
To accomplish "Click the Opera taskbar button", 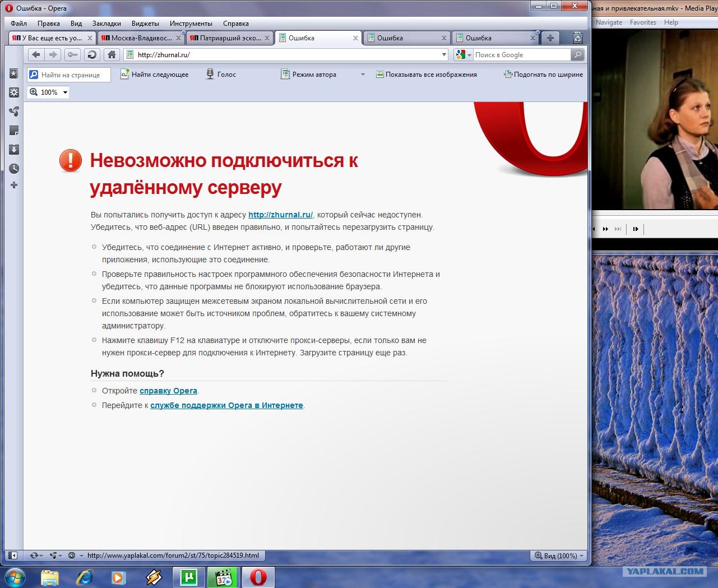I will 258,577.
